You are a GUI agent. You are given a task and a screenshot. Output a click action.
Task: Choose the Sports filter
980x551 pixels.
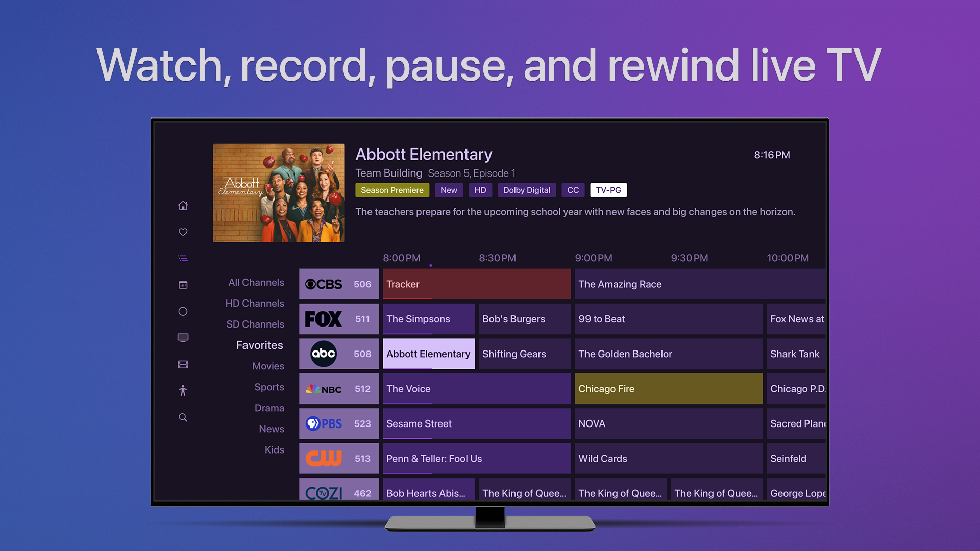(269, 387)
